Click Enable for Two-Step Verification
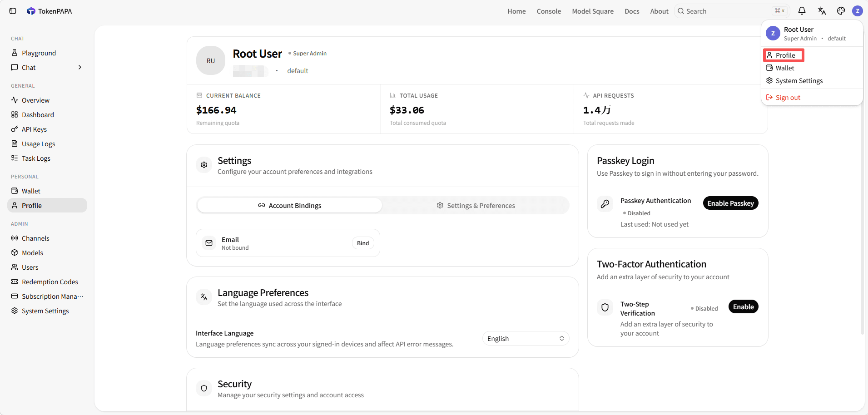The image size is (868, 415). click(743, 307)
